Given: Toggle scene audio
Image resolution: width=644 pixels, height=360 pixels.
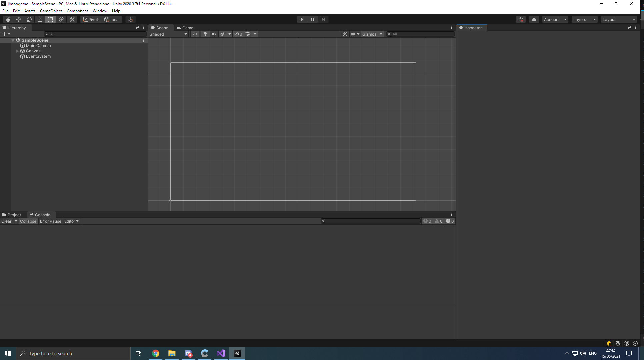Looking at the screenshot, I should (214, 34).
